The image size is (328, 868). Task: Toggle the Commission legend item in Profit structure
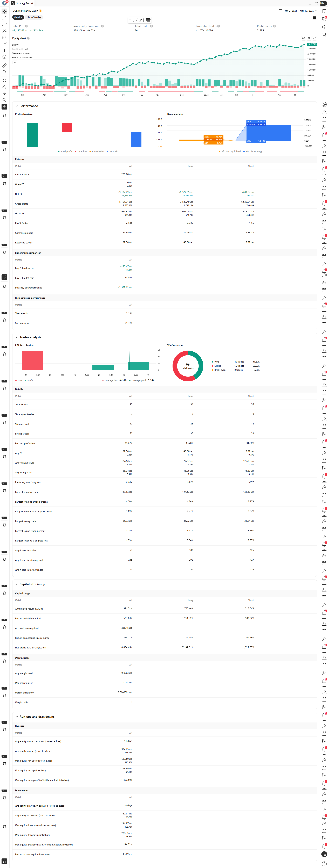click(97, 152)
